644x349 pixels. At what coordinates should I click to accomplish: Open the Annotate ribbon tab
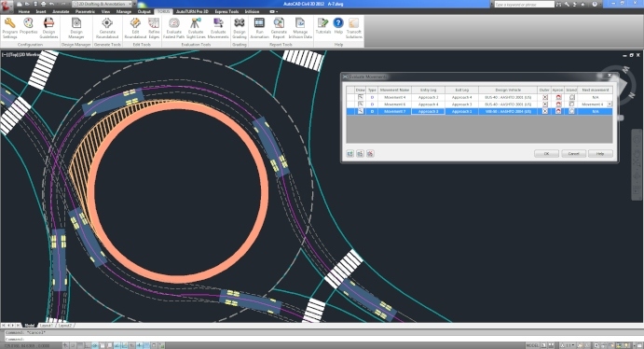(x=61, y=11)
